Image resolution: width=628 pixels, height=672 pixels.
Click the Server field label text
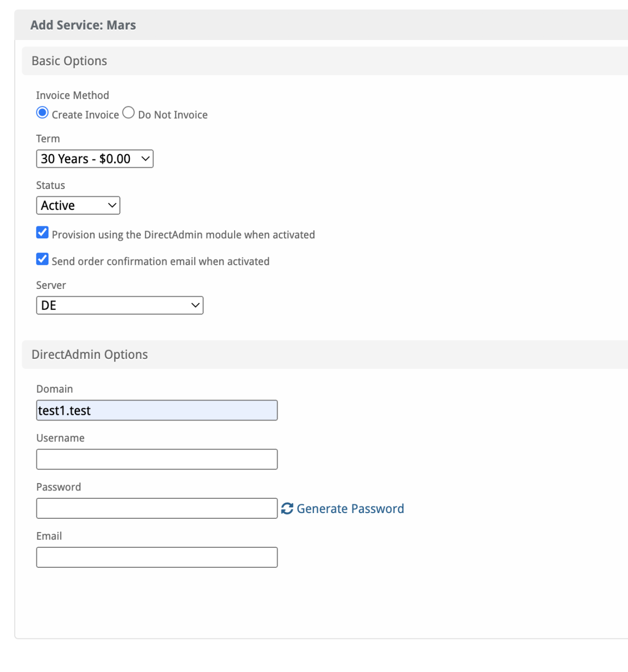click(x=51, y=285)
